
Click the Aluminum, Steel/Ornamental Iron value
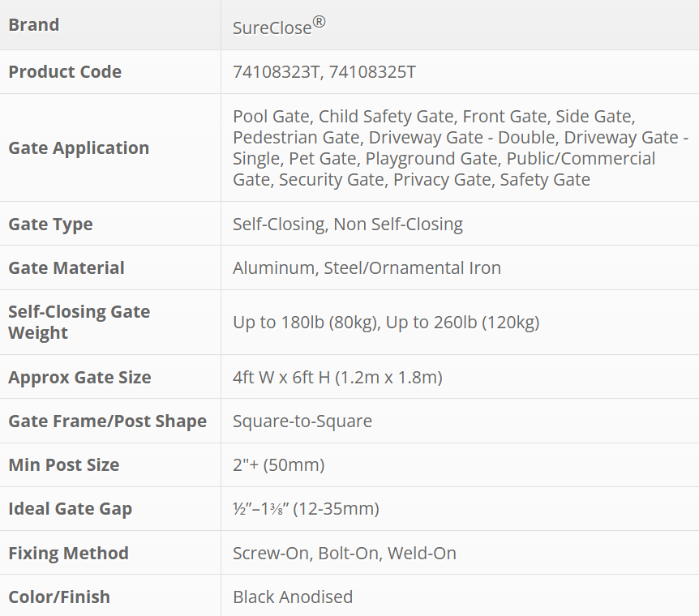pos(367,268)
